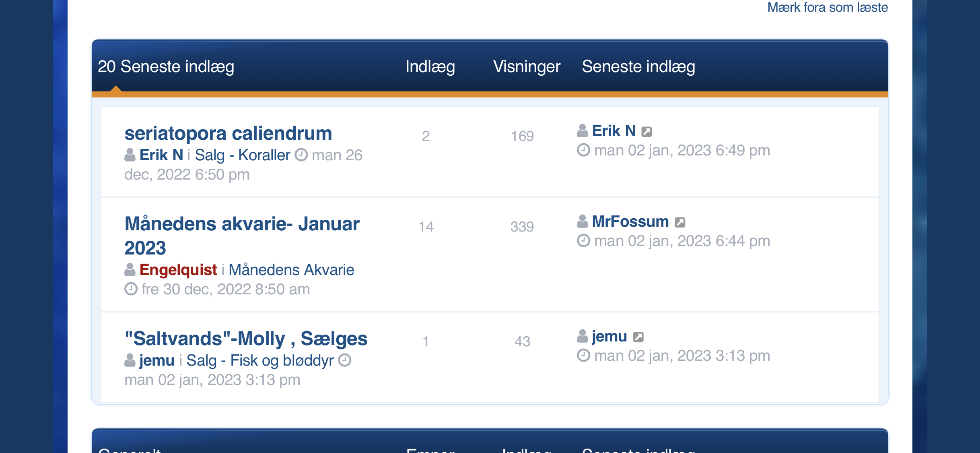Mark forums as read via Mærk fora som læste
This screenshot has height=453, width=980.
[x=827, y=7]
